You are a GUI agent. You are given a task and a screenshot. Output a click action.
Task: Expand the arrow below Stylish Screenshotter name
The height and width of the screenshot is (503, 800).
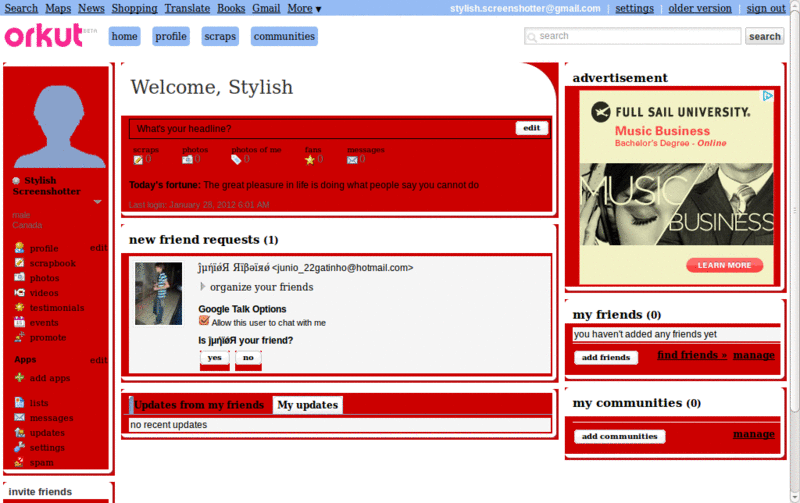coord(97,202)
